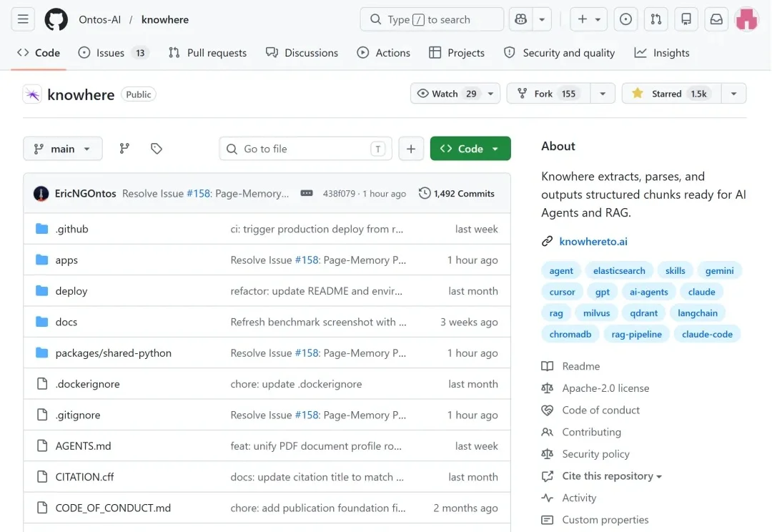Open the main branch dropdown
This screenshot has width=772, height=532.
click(62, 149)
